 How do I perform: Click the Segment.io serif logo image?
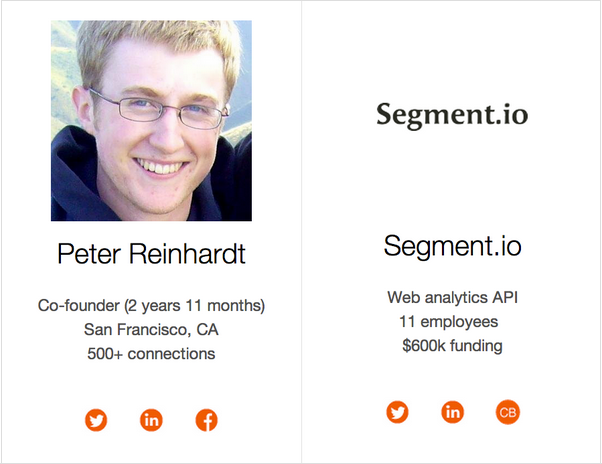[452, 115]
